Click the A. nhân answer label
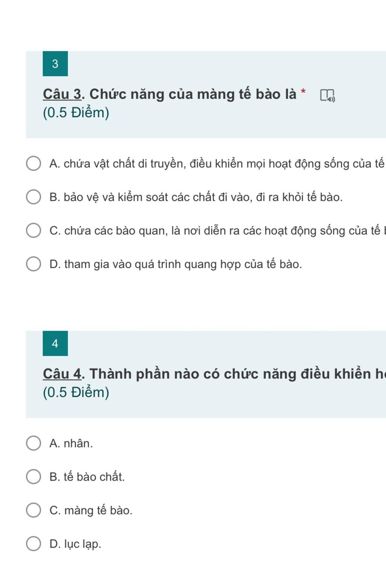This screenshot has height=588, width=386. tap(71, 443)
